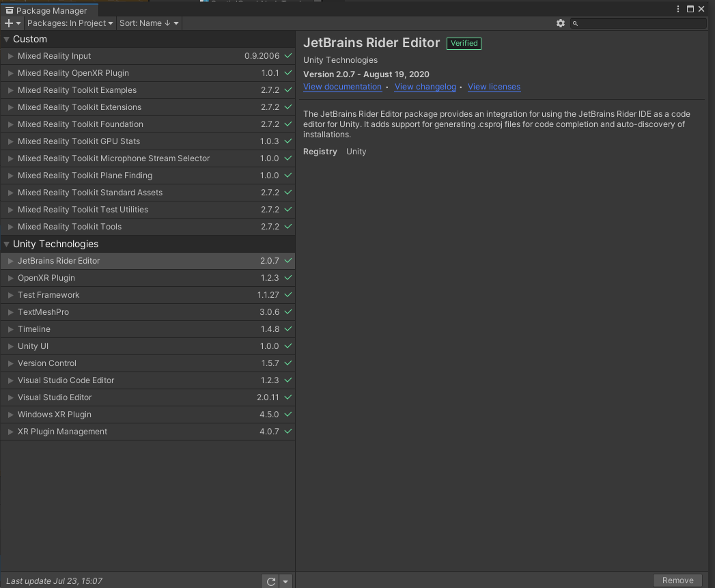Click the installed checkmark beside JetBrains Rider Editor
715x588 pixels.
(287, 260)
